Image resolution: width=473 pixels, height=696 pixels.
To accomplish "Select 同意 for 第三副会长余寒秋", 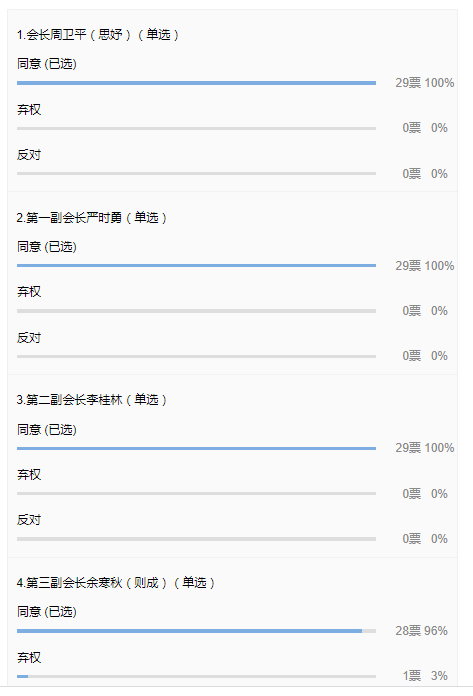I will [x=47, y=612].
